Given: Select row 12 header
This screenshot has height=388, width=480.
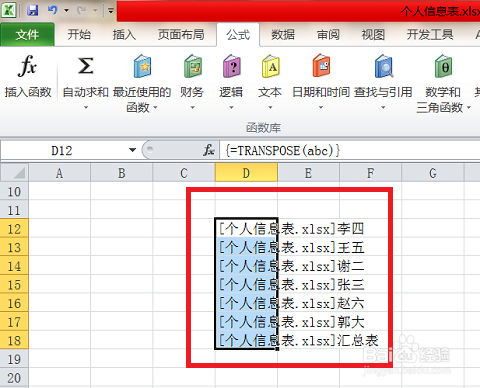Looking at the screenshot, I should pos(14,229).
